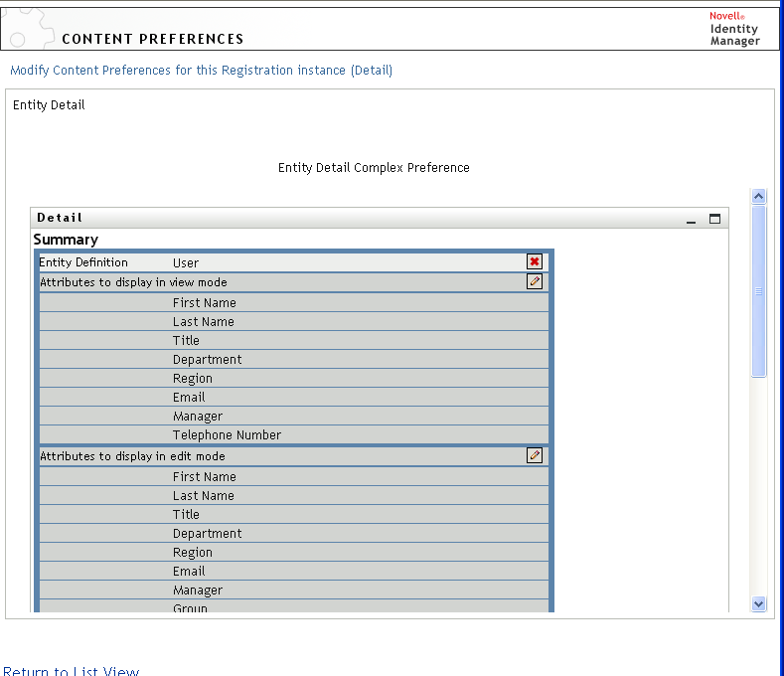The height and width of the screenshot is (676, 784).
Task: Select the Telephone Number view attribute row
Action: point(227,435)
